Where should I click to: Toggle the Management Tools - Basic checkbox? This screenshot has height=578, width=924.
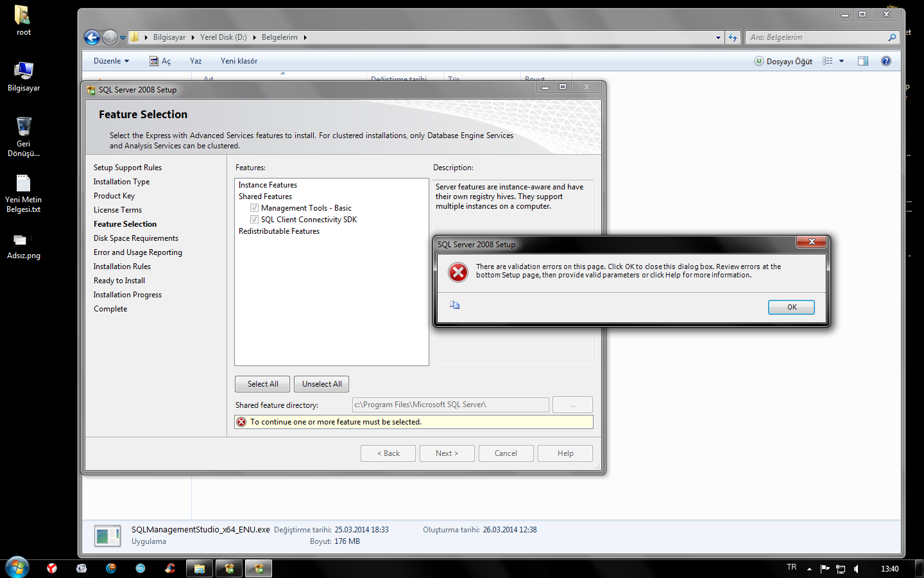255,208
